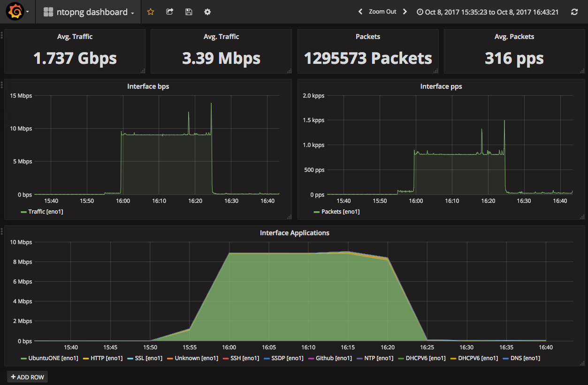Click the 8 Mbps axis label
This screenshot has height=385, width=588.
pyautogui.click(x=22, y=262)
